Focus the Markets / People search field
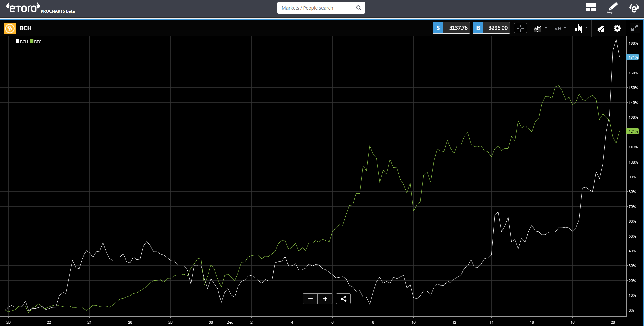This screenshot has height=326, width=644. point(321,8)
